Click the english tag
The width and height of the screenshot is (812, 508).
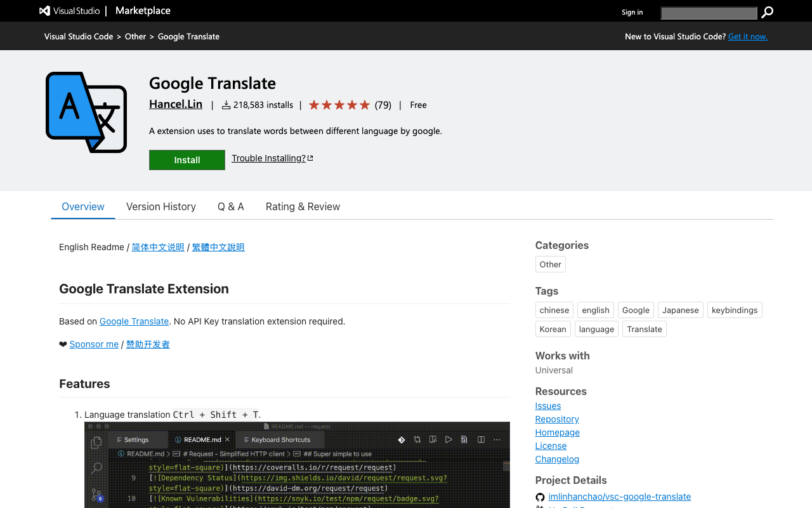[x=596, y=310]
